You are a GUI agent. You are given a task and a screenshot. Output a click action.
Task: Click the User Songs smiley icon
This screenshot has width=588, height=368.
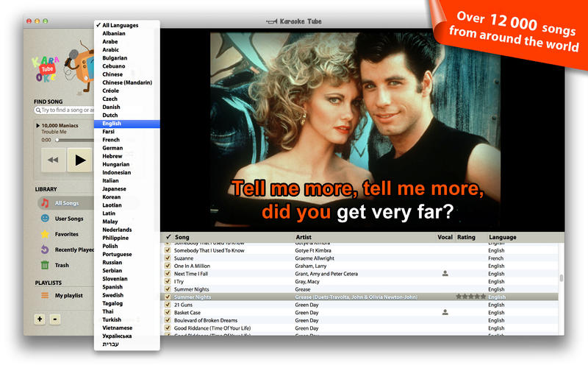[45, 219]
